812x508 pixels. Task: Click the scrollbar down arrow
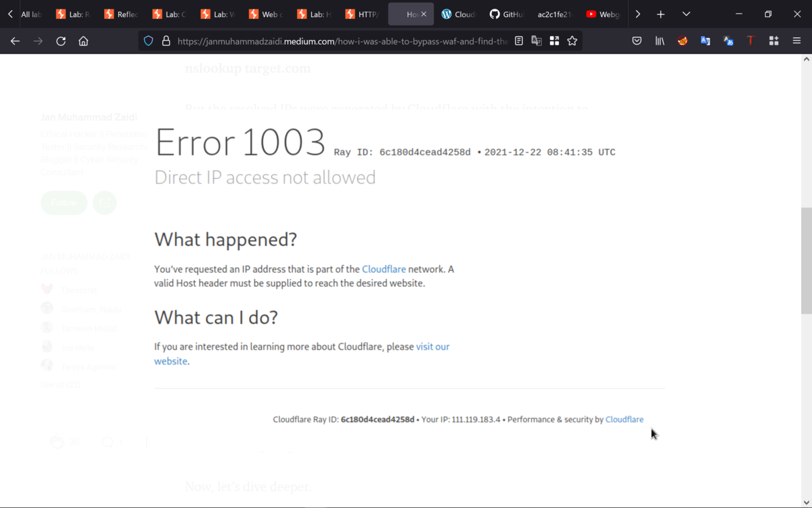[x=806, y=502]
